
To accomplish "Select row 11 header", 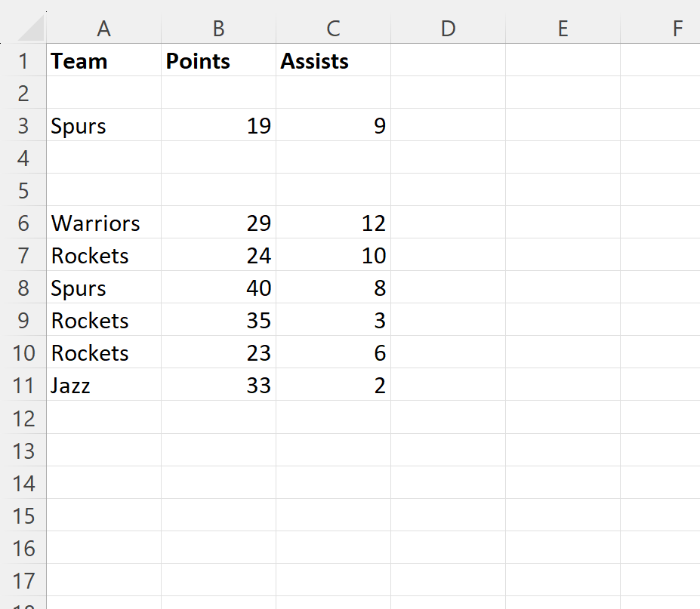I will pos(23,385).
